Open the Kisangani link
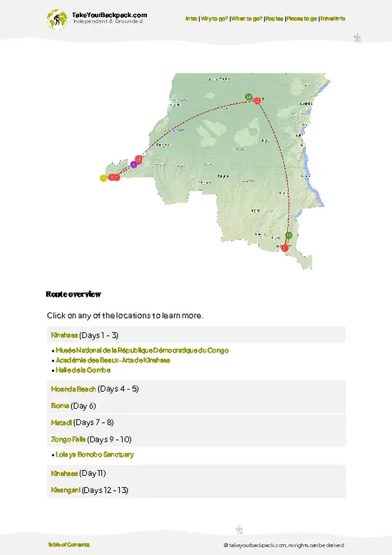 tap(66, 490)
